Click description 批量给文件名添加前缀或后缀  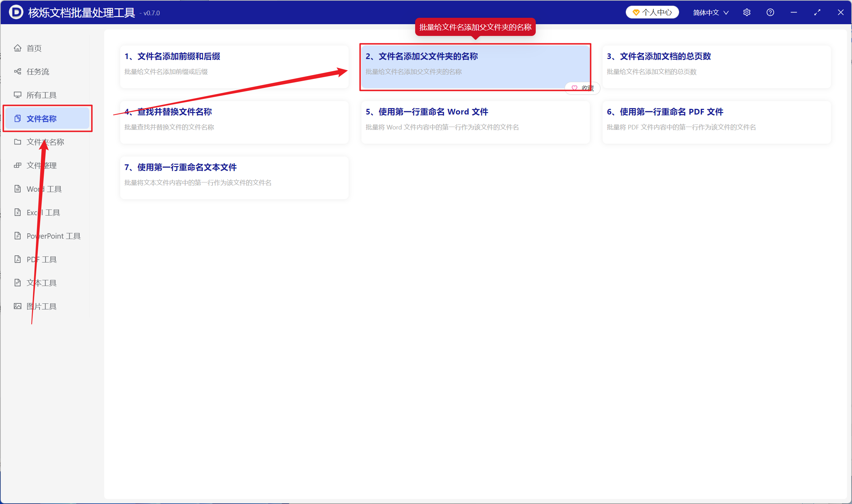pyautogui.click(x=166, y=71)
